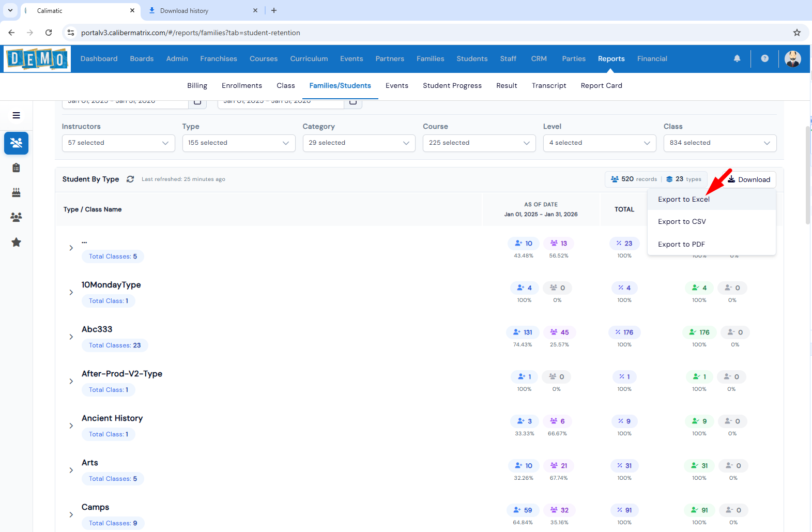Image resolution: width=812 pixels, height=532 pixels.
Task: Click the star icon in left sidebar
Action: click(x=16, y=242)
